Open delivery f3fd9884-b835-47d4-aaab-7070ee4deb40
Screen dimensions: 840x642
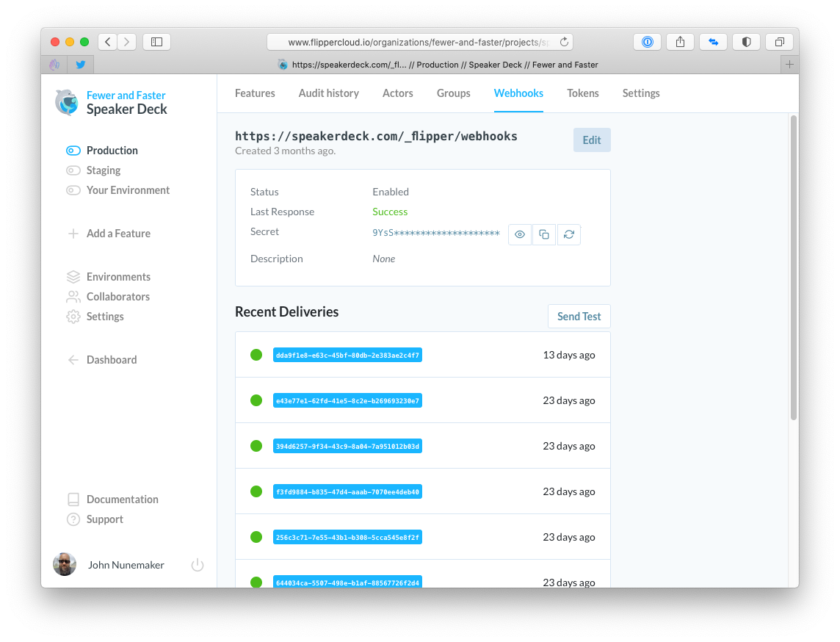[348, 492]
